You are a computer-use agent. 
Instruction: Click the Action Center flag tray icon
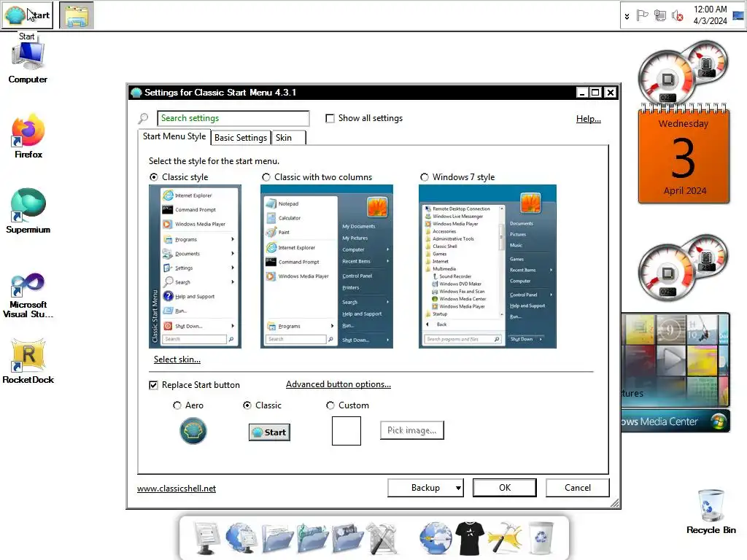point(643,16)
